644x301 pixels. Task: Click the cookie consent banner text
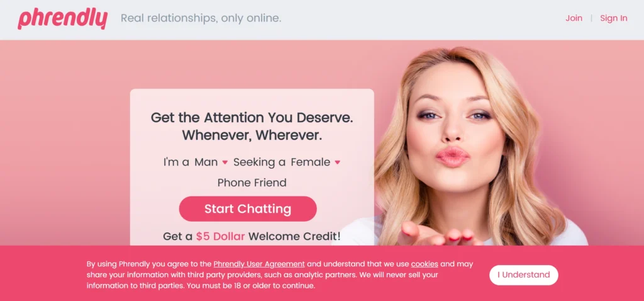(x=280, y=275)
